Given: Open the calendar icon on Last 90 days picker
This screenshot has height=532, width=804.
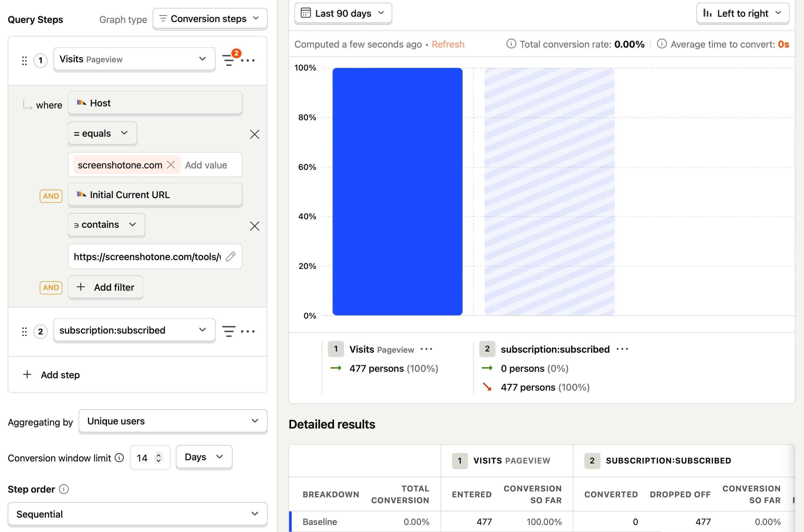Looking at the screenshot, I should [306, 13].
